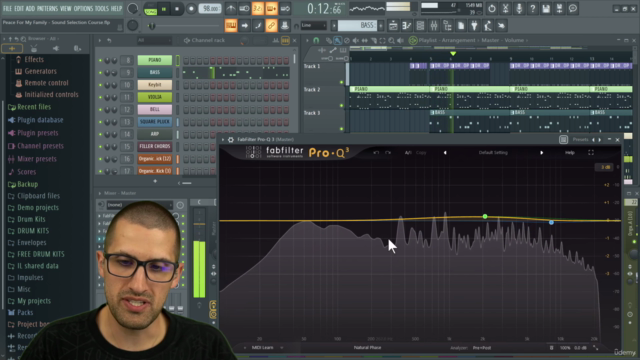
Task: Toggle the overdub/blend recording icon
Action: pos(271,9)
